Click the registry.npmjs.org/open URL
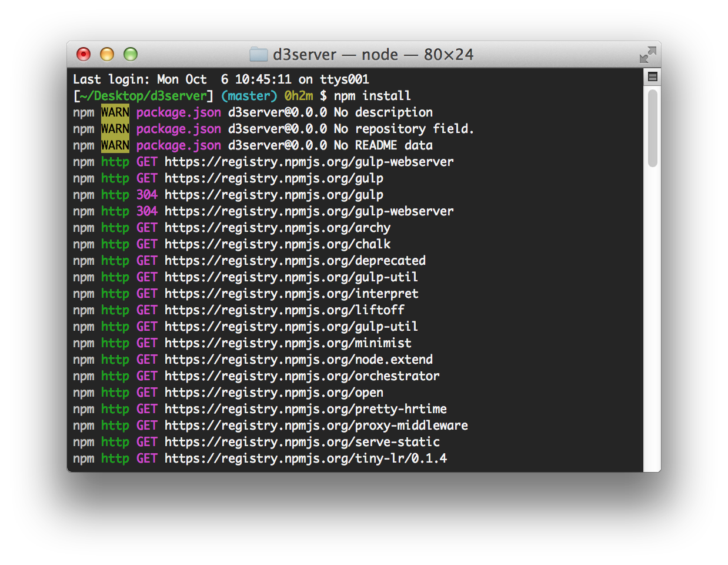The width and height of the screenshot is (728, 565). 274,393
